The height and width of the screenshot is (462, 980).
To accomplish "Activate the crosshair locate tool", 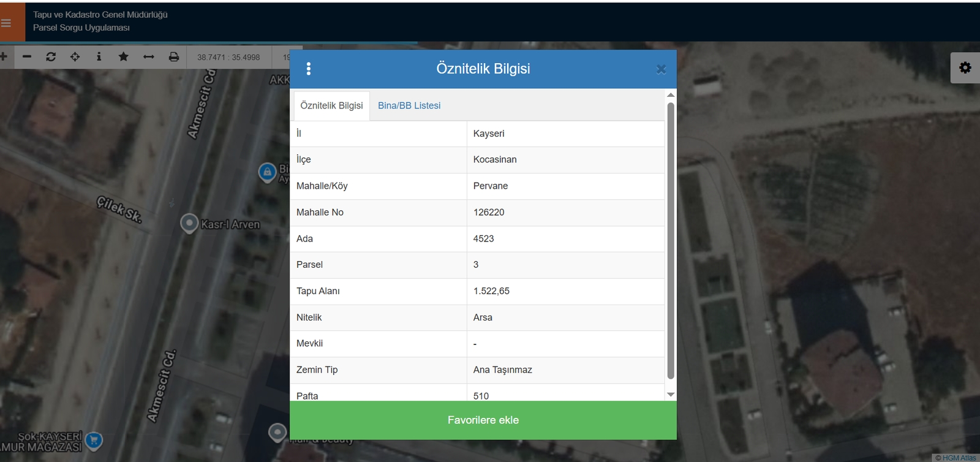I will (x=75, y=57).
